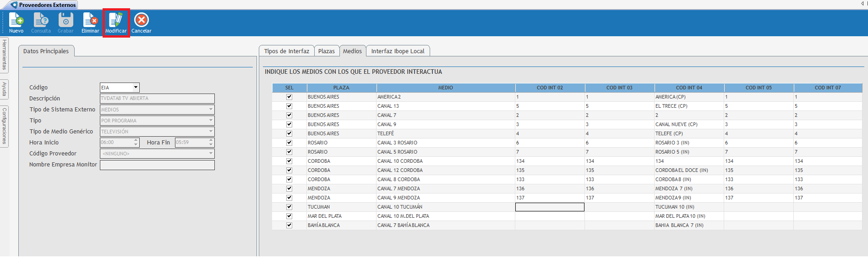Click the Grabar save icon
The width and height of the screenshot is (868, 271).
(66, 22)
